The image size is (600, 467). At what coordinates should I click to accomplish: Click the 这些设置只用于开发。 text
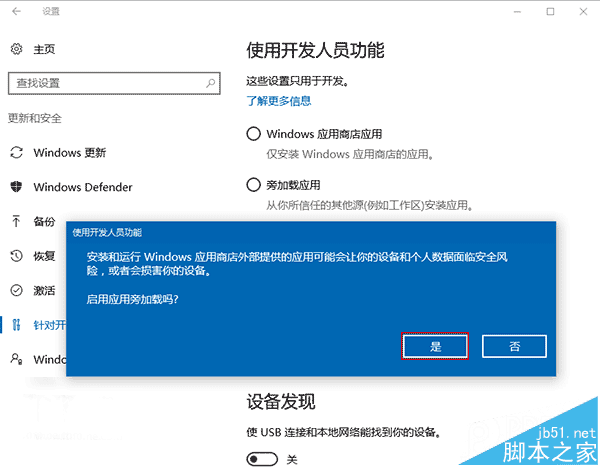(298, 81)
